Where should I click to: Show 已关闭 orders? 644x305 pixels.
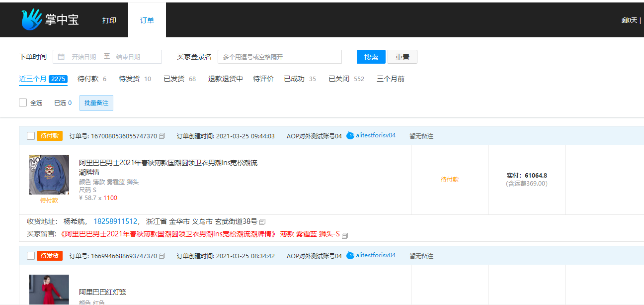pos(346,79)
